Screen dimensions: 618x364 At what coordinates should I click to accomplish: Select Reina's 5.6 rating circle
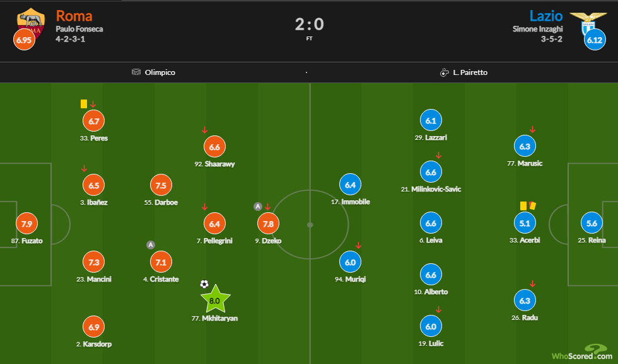(x=591, y=224)
